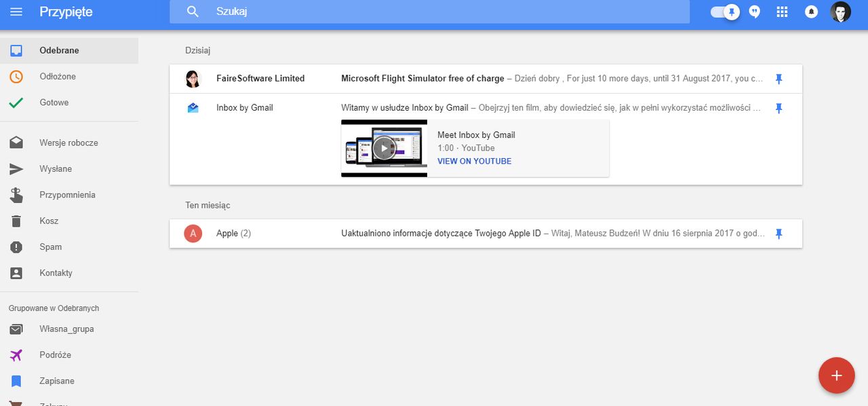Click into the Szukaj search field

[x=429, y=12]
